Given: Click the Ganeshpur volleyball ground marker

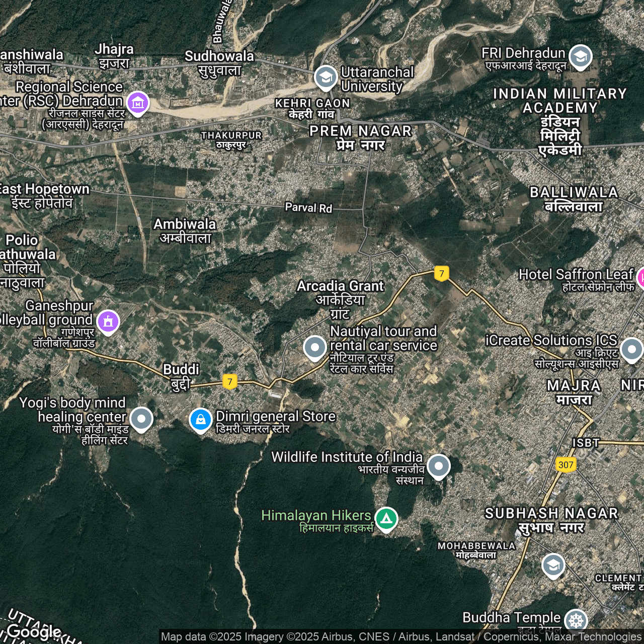Looking at the screenshot, I should 108,321.
